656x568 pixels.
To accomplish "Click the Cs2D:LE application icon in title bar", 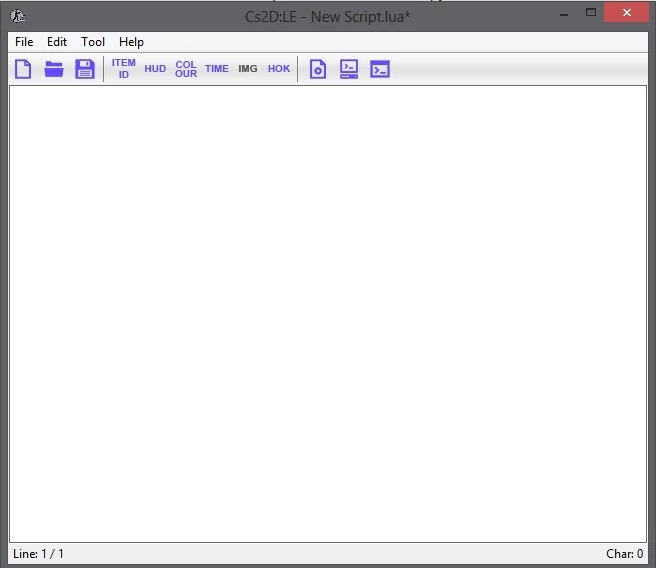I will [18, 16].
